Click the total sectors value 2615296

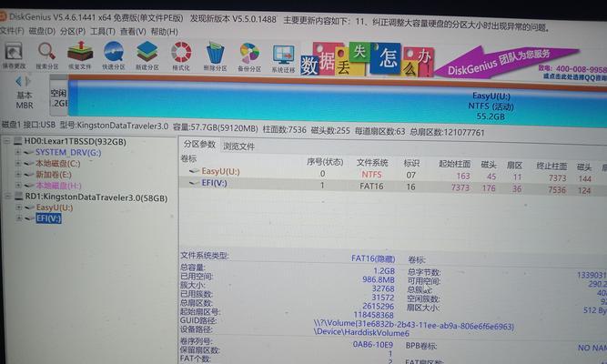pyautogui.click(x=378, y=306)
